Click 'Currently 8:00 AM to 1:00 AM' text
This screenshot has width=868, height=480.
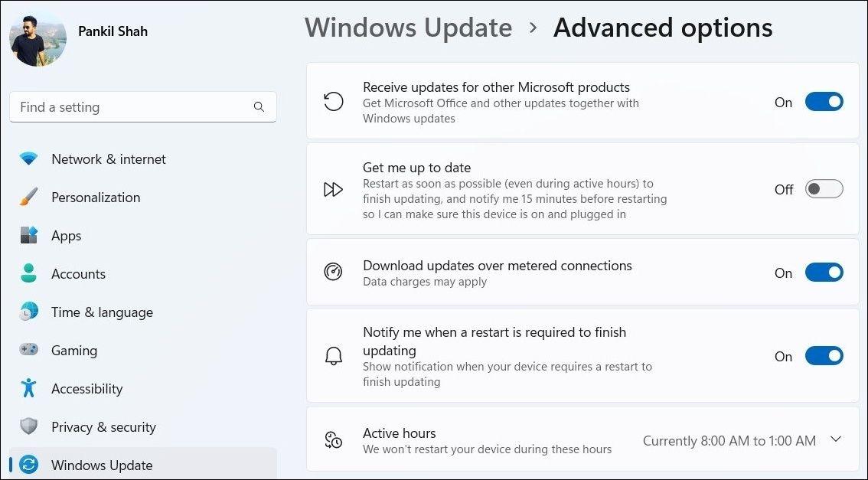[729, 441]
